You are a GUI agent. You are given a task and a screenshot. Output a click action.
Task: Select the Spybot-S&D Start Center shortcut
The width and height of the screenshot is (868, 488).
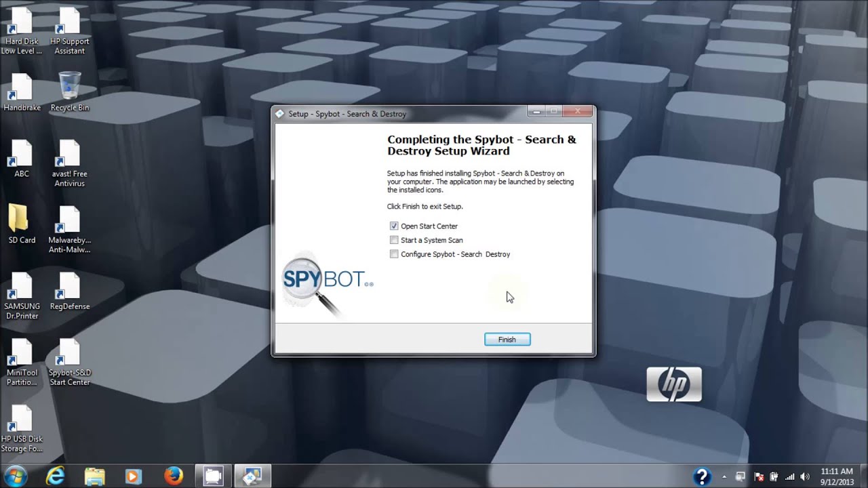tap(69, 363)
